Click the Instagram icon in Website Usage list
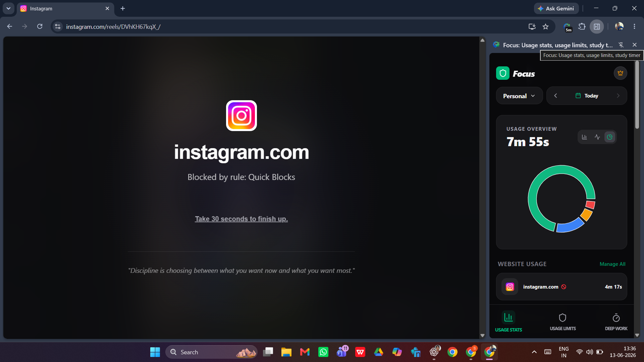644x362 pixels. coord(510,287)
